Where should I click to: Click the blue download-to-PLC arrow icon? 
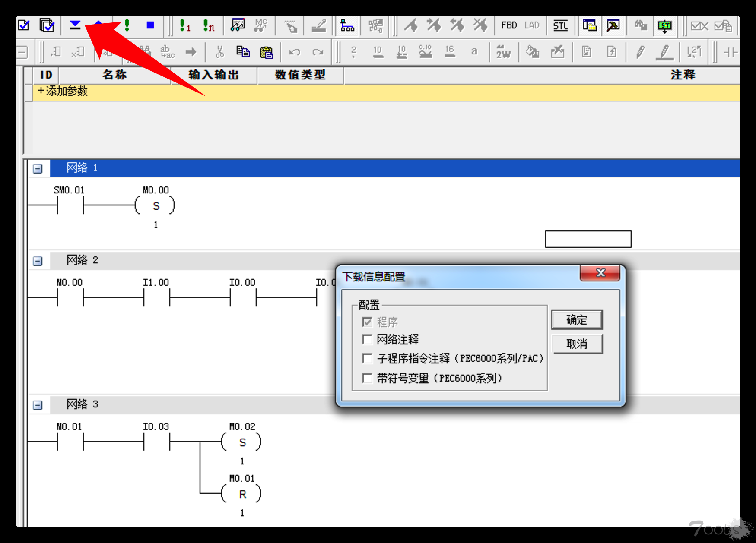tap(75, 25)
